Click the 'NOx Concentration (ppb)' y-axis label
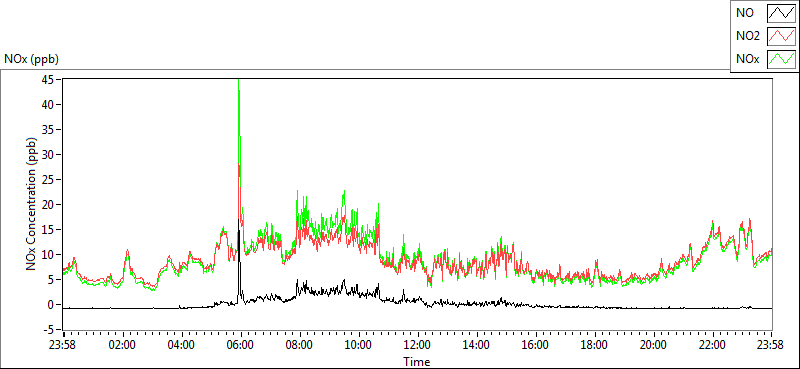This screenshot has height=369, width=800. (31, 204)
